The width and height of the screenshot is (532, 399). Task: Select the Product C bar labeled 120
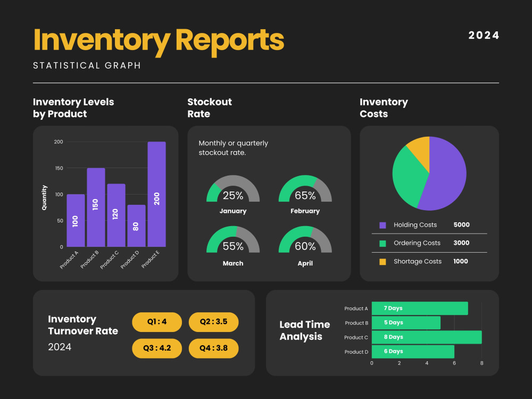click(x=116, y=215)
